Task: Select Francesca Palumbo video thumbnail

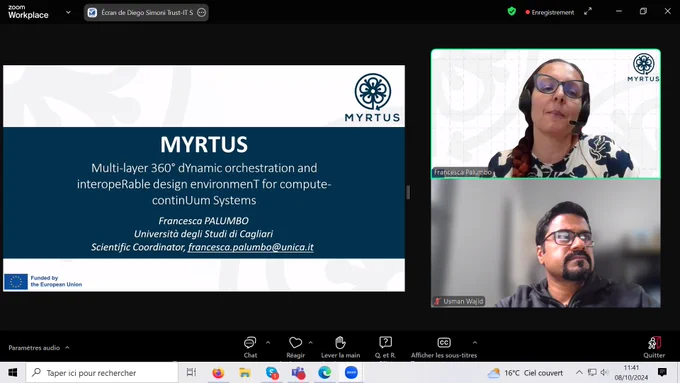Action: (x=546, y=113)
